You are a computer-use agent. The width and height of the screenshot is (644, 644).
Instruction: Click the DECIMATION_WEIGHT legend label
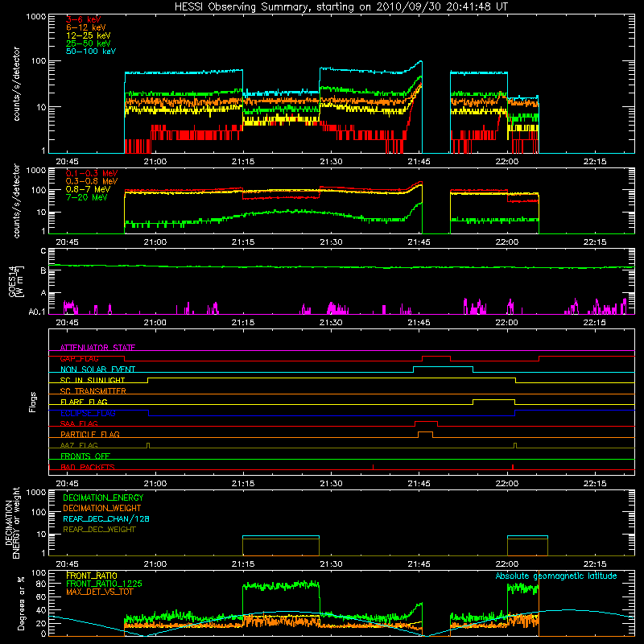[102, 508]
